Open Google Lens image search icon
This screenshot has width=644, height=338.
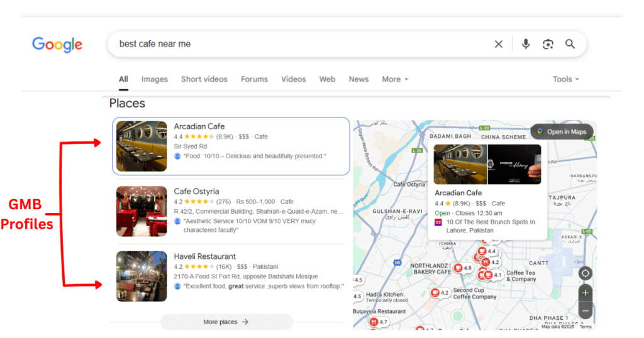[x=548, y=45]
